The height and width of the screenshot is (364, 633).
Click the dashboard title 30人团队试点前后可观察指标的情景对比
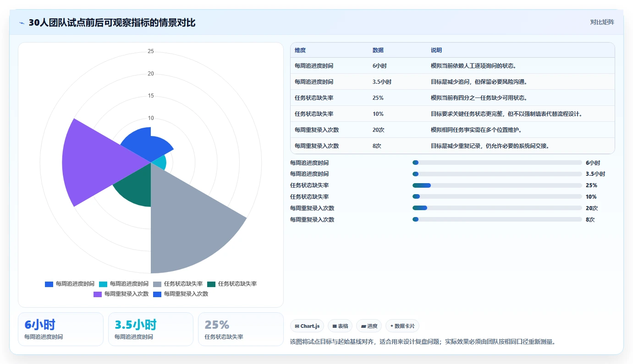click(x=112, y=22)
